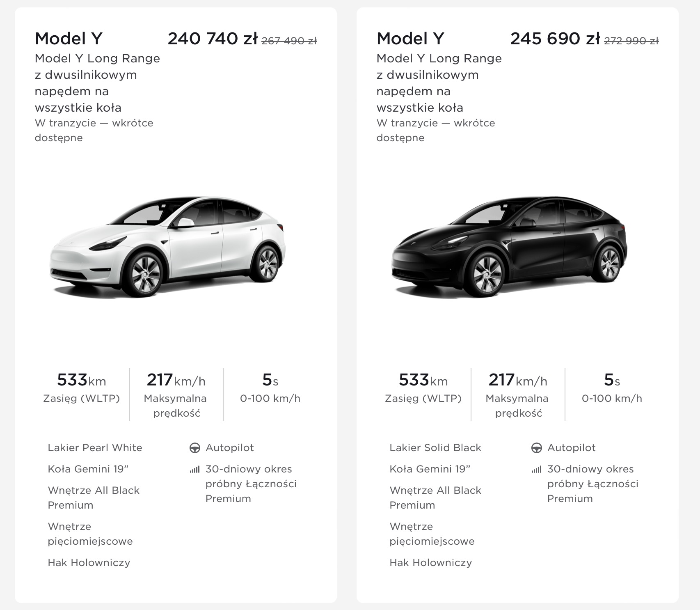Click Hak Holowniczy on the black car card
The width and height of the screenshot is (700, 610).
click(x=431, y=563)
